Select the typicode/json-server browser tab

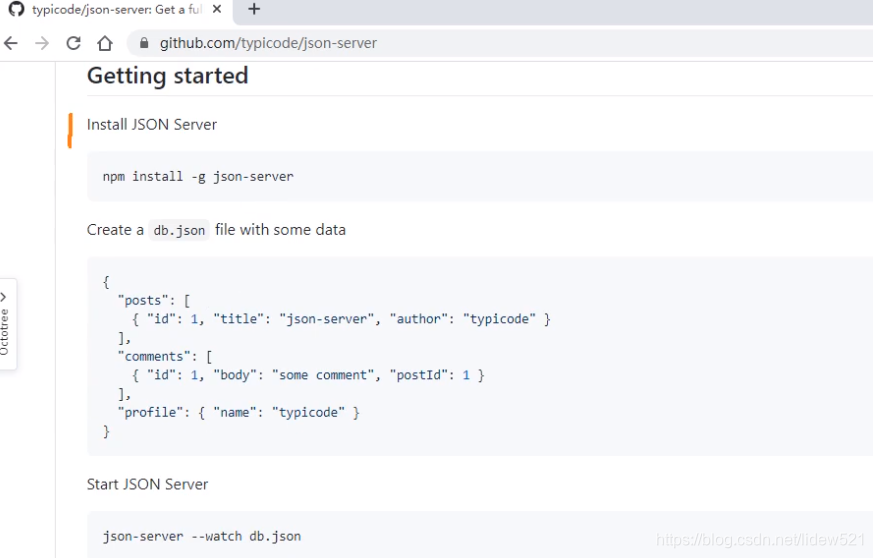[116, 9]
